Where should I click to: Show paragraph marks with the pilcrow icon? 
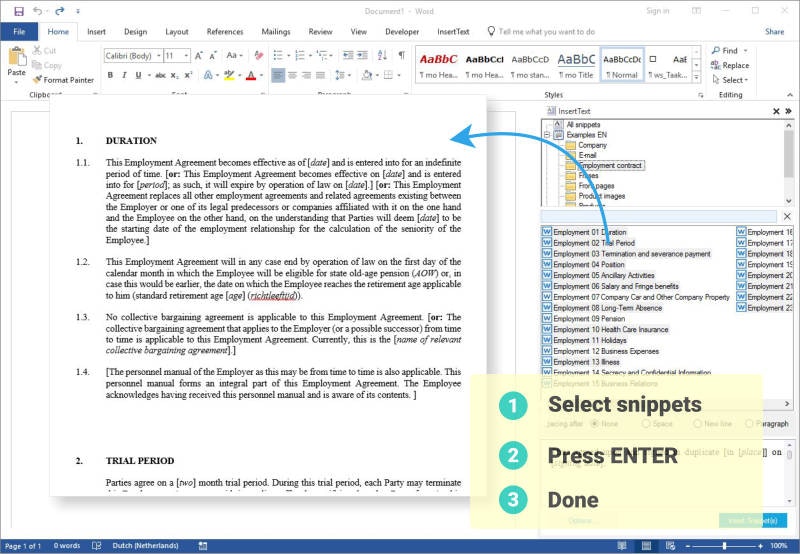(x=402, y=55)
